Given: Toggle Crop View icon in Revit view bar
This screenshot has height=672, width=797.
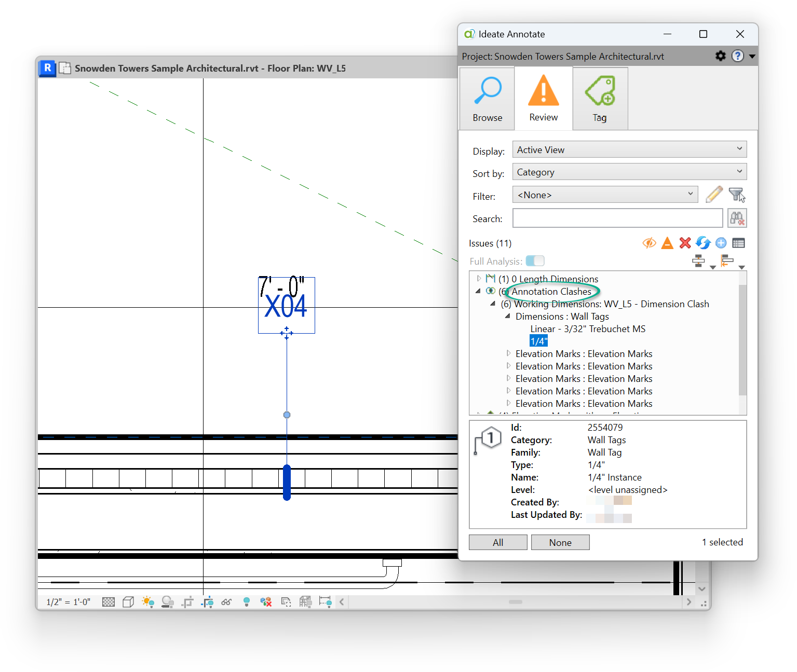Looking at the screenshot, I should [x=187, y=602].
